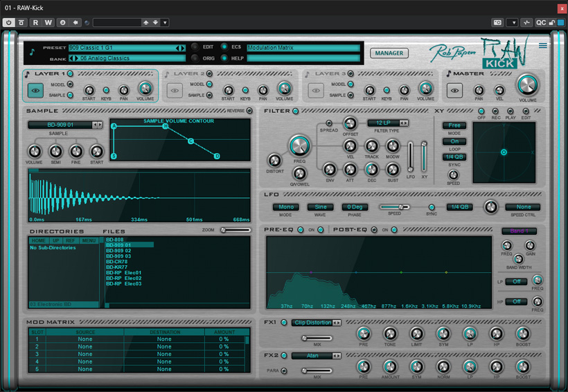
Task: Open the hamburger menu next to RAW Kick logo
Action: [x=542, y=45]
